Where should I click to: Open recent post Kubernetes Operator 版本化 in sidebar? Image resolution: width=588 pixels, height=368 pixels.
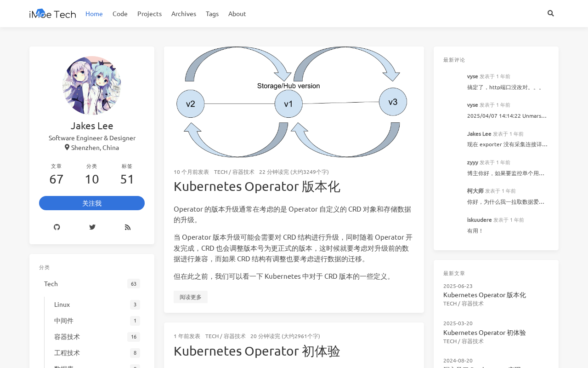tap(485, 295)
